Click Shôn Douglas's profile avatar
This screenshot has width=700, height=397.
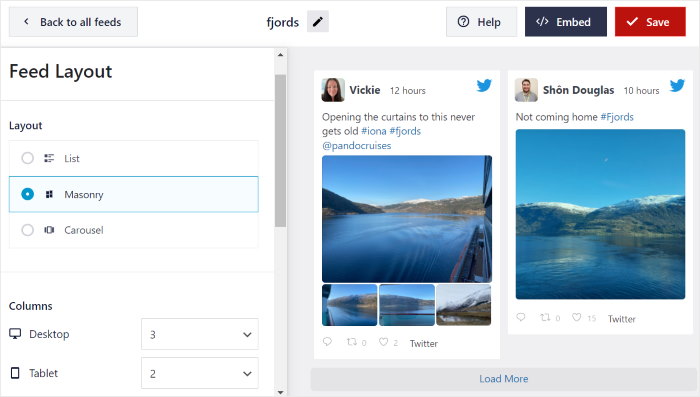point(526,90)
